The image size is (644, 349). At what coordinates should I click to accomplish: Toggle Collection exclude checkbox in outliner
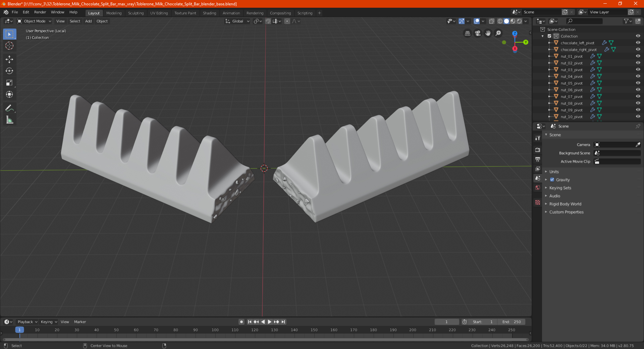click(x=549, y=36)
